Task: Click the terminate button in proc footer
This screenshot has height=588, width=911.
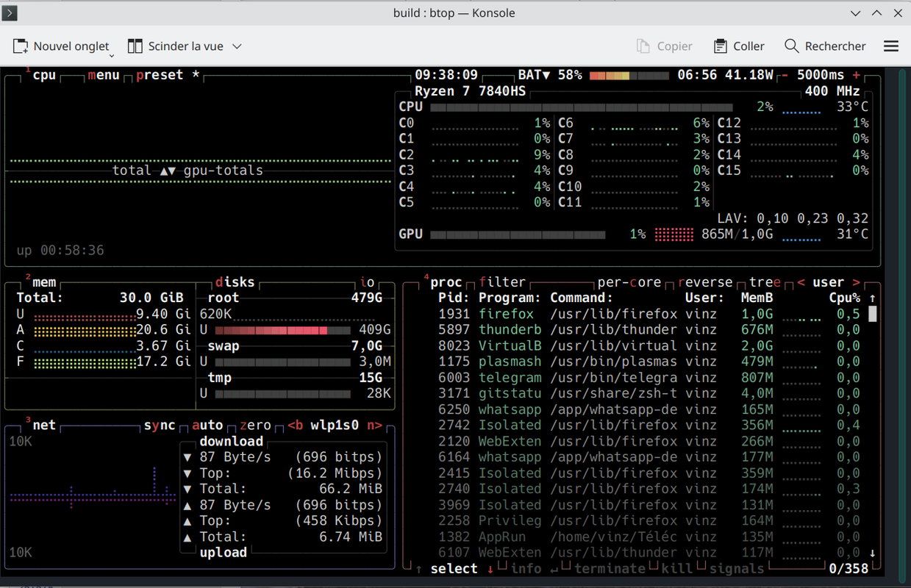Action: 610,569
